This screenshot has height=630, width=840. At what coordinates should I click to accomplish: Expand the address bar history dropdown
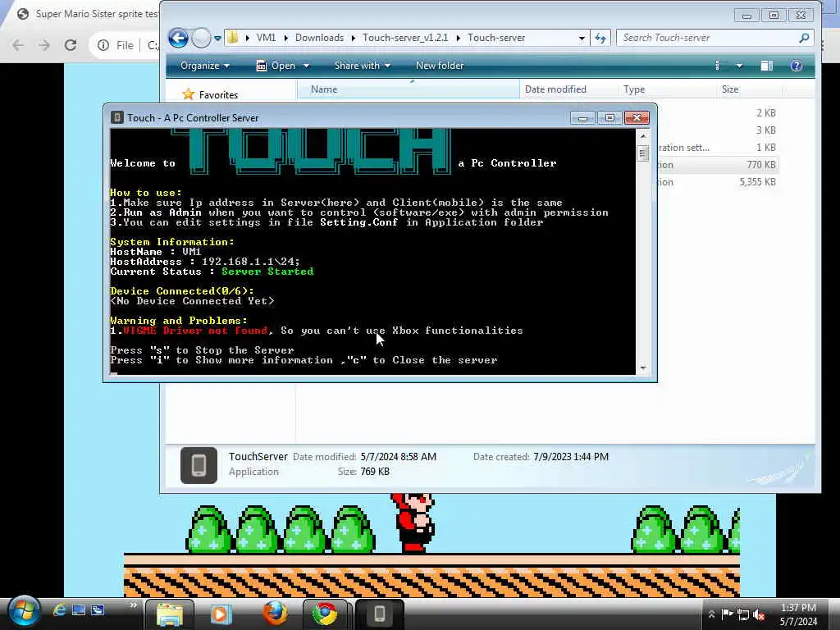[582, 38]
